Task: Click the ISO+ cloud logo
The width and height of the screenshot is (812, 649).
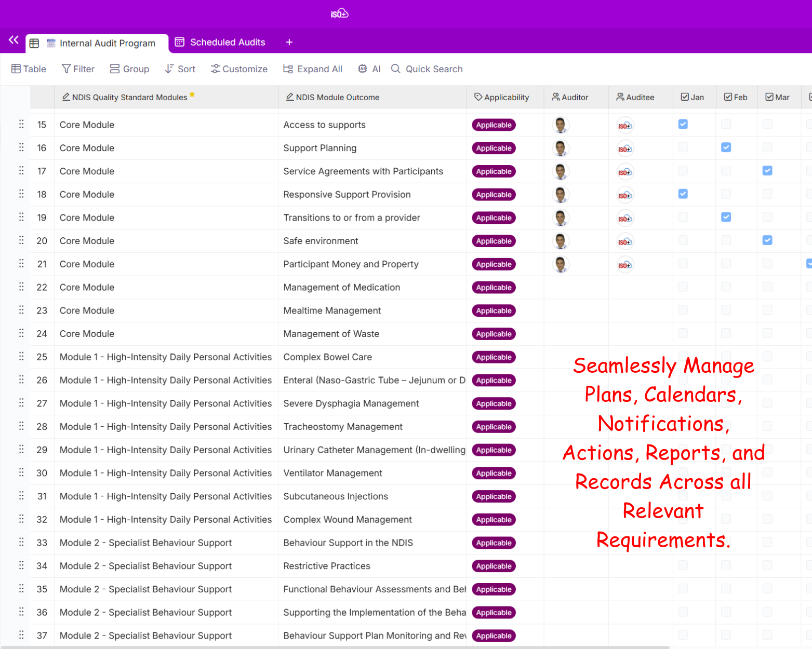Action: pyautogui.click(x=339, y=13)
